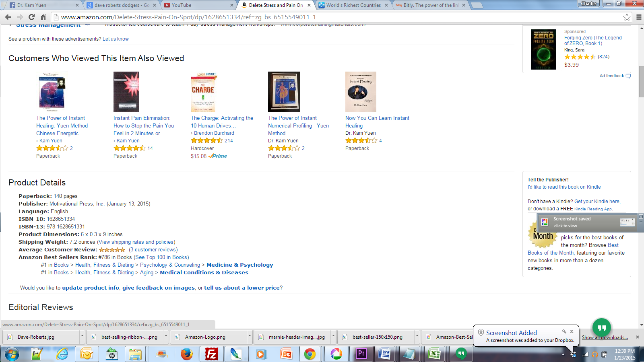Click the Show all downloads link
This screenshot has width=644, height=362.
pos(605,337)
